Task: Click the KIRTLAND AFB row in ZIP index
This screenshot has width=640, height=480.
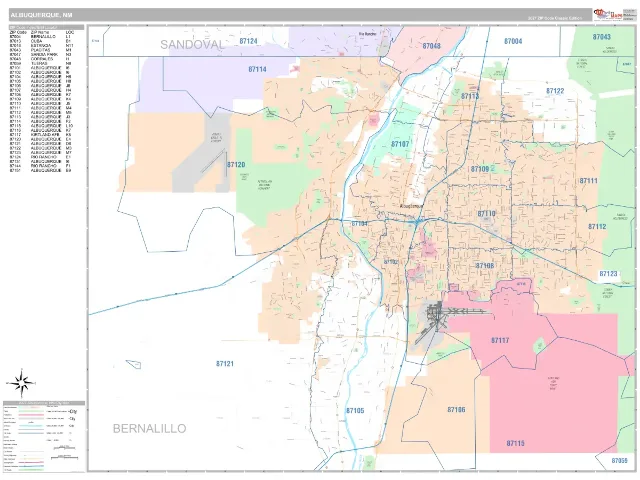Action: (42, 135)
